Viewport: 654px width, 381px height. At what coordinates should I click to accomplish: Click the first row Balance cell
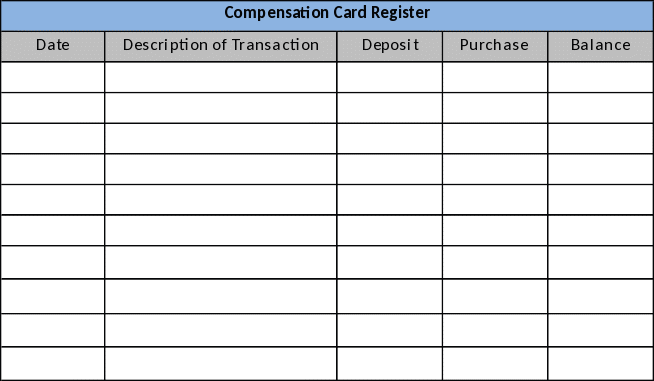[601, 77]
